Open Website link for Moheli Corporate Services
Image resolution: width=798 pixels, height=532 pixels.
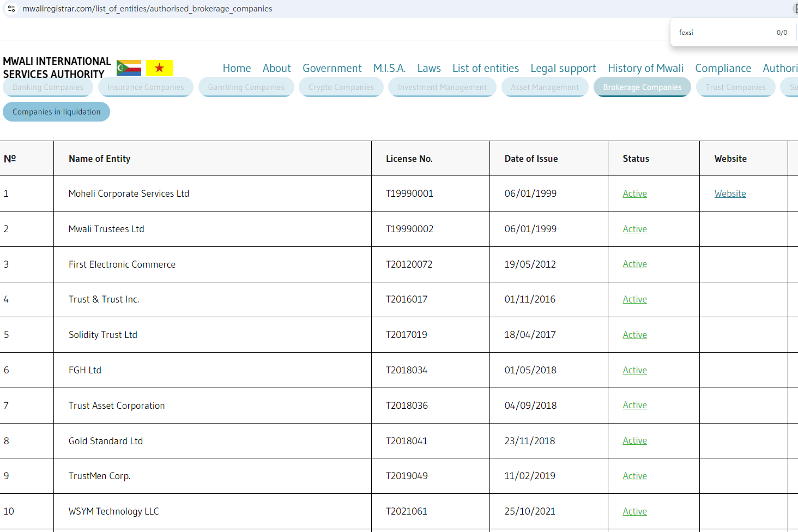(730, 194)
